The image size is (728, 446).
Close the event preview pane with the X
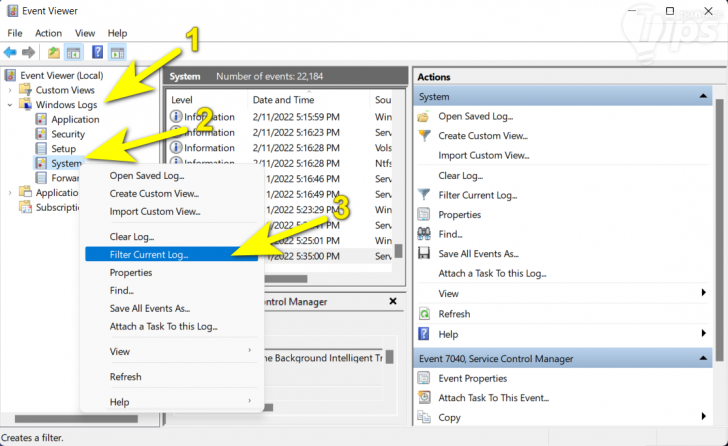pos(393,301)
